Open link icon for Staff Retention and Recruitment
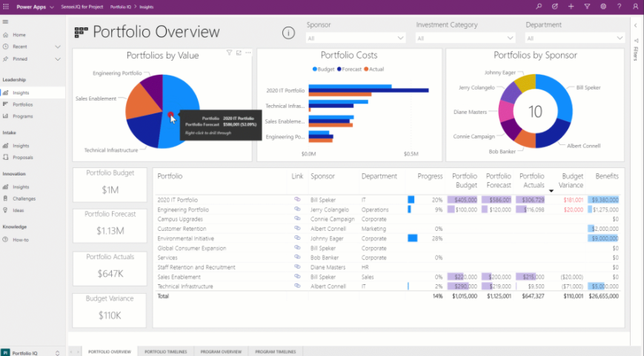This screenshot has width=644, height=356. (x=297, y=266)
